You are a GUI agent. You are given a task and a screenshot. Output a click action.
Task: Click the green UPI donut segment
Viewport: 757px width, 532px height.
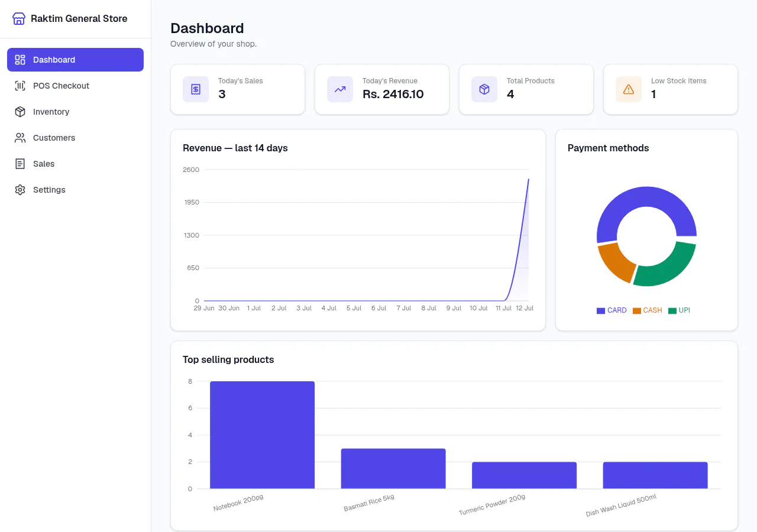671,268
